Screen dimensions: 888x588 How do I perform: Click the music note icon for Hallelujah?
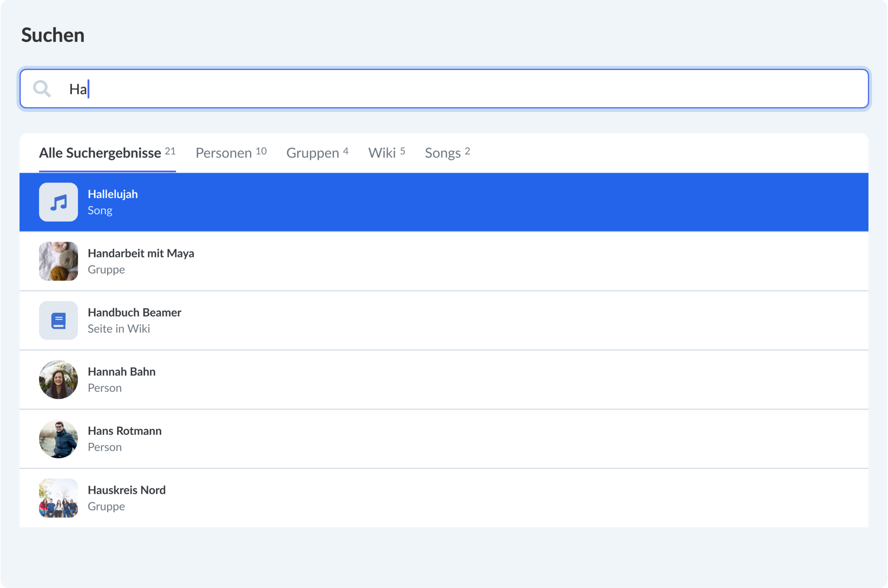(x=58, y=203)
